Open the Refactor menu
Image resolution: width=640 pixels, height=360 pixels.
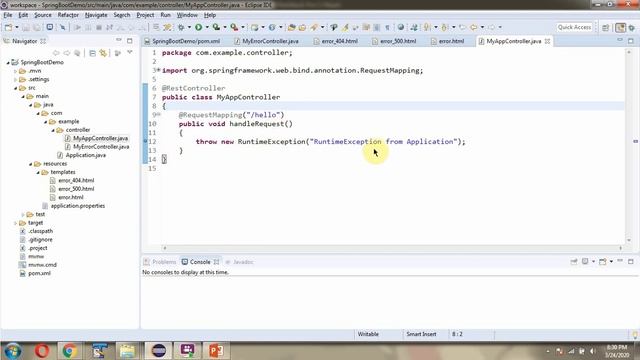pyautogui.click(x=68, y=15)
